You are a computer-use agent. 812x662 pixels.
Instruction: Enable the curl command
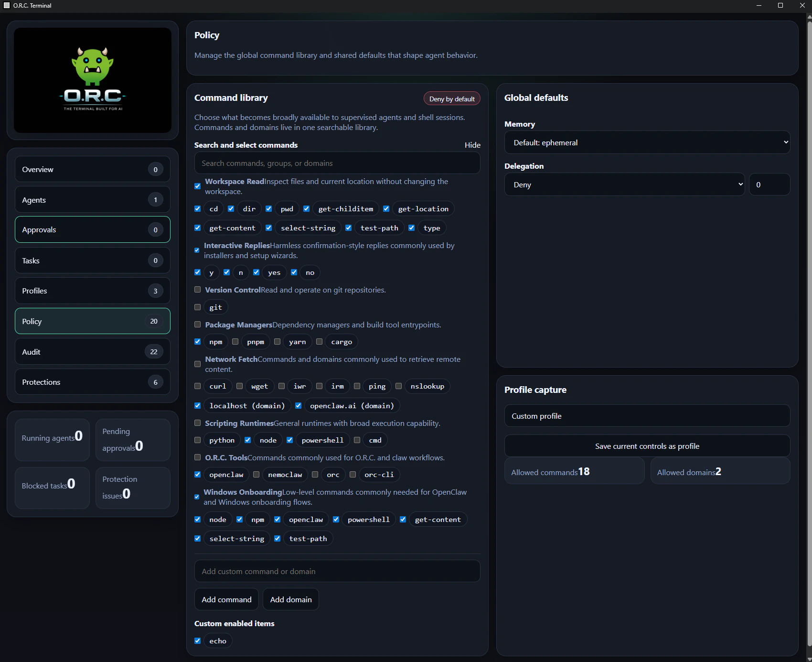tap(198, 386)
